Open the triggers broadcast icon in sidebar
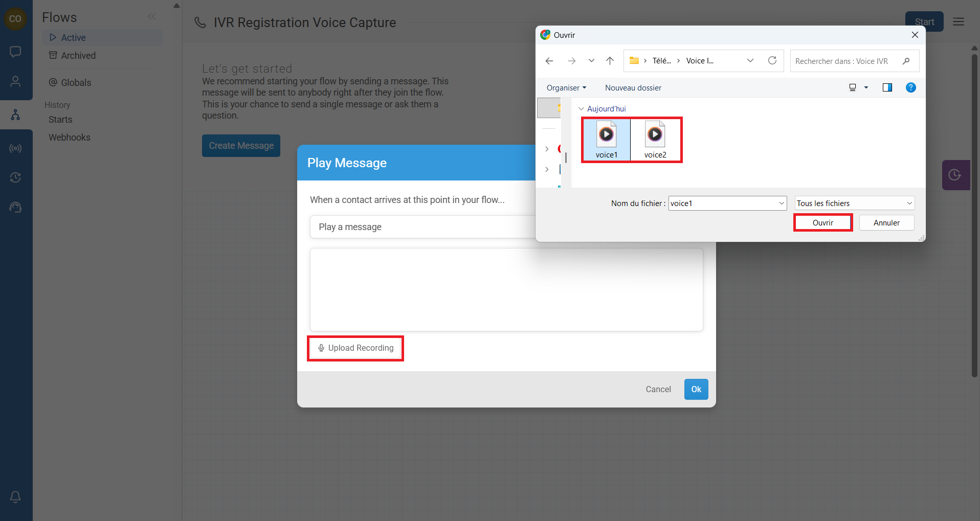The image size is (980, 521). point(15,148)
